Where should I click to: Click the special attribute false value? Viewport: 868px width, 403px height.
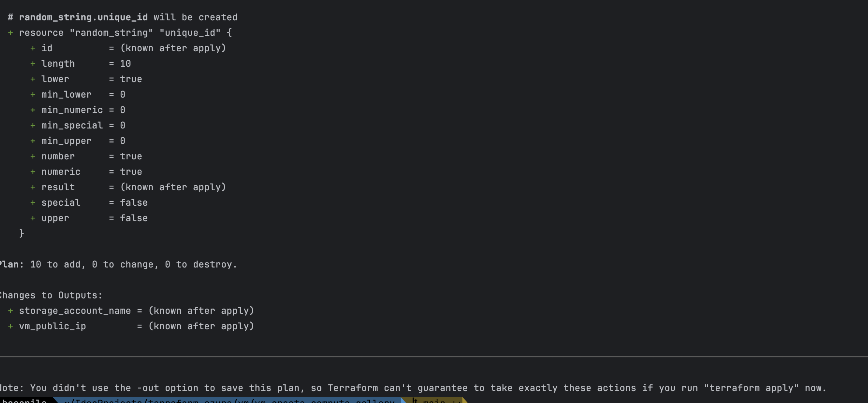[x=134, y=203]
